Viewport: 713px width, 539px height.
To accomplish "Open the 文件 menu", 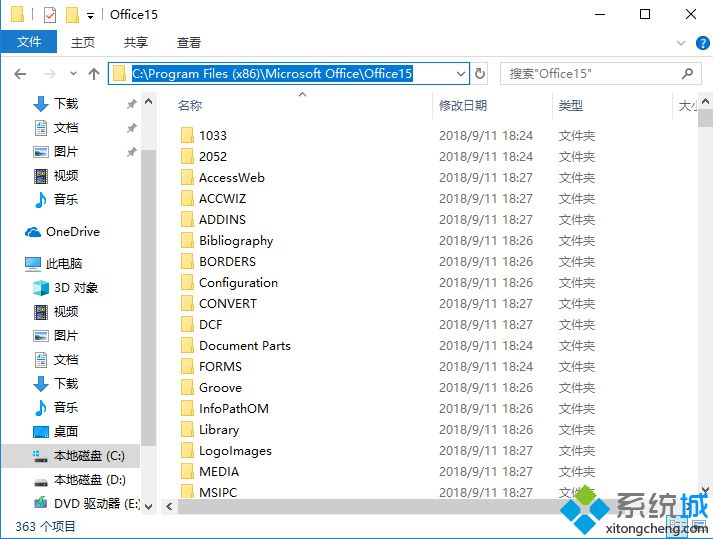I will click(29, 42).
